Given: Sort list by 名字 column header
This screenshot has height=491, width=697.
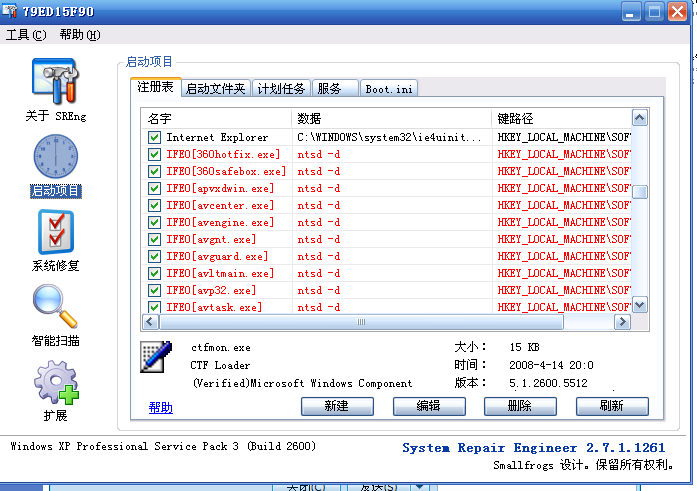Looking at the screenshot, I should 217,119.
